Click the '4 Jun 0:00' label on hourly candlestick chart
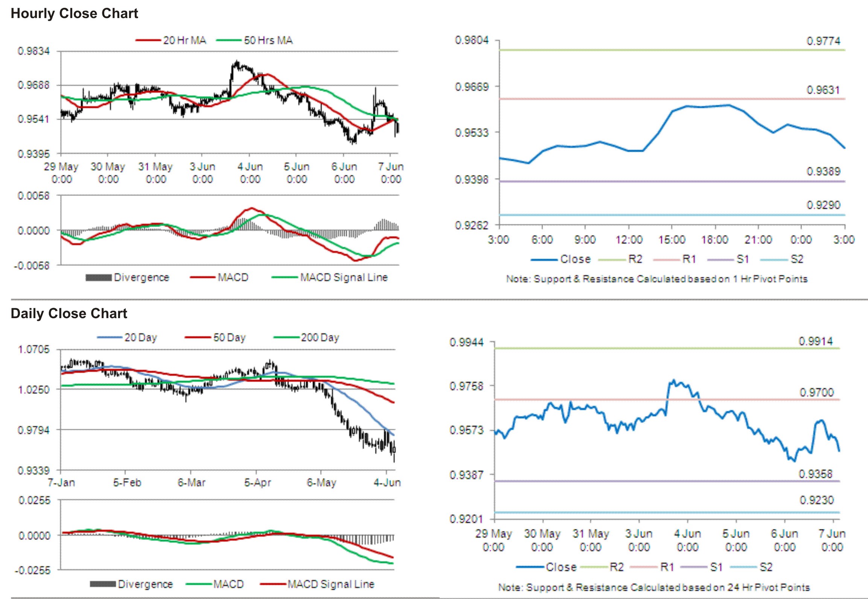Viewport: 868px width, 599px height. tap(250, 173)
